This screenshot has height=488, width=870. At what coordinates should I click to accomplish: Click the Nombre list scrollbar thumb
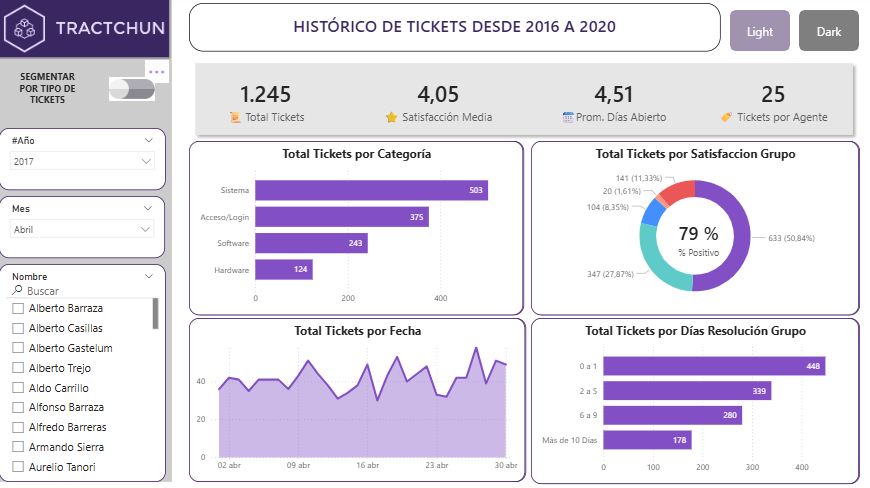155,313
